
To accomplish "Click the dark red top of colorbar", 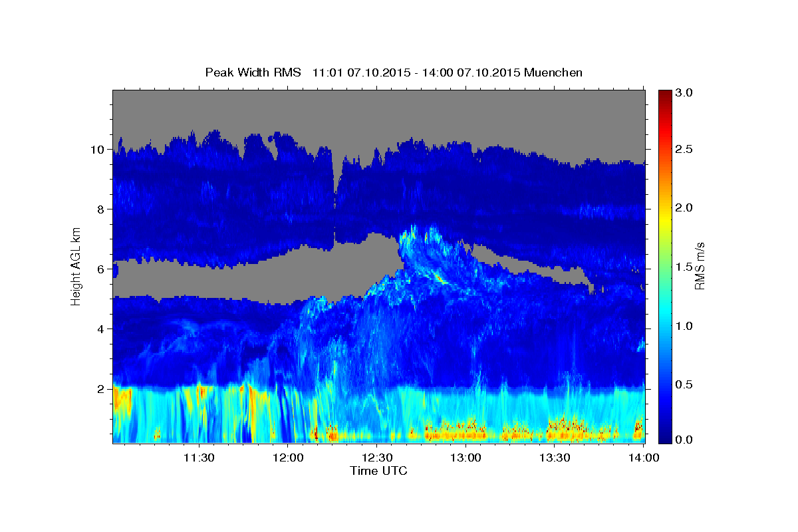I will [664, 94].
